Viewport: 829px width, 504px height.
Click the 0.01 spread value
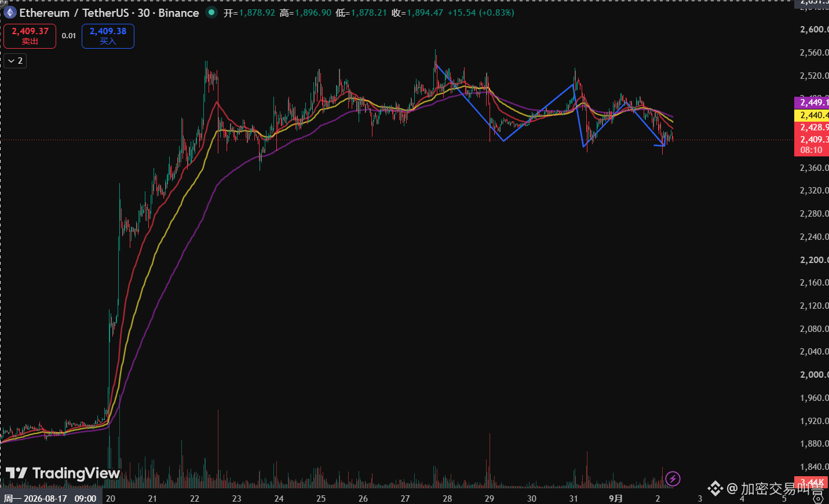click(69, 36)
